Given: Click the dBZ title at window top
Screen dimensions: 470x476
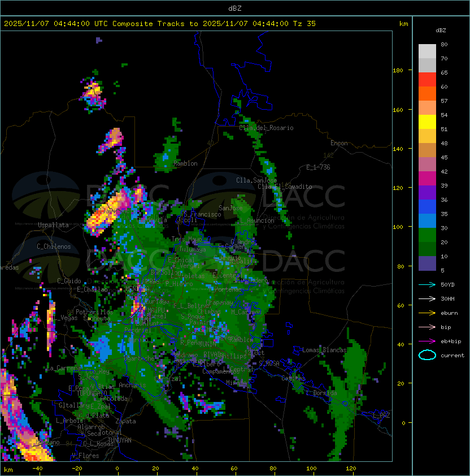Looking at the screenshot, I should [235, 8].
